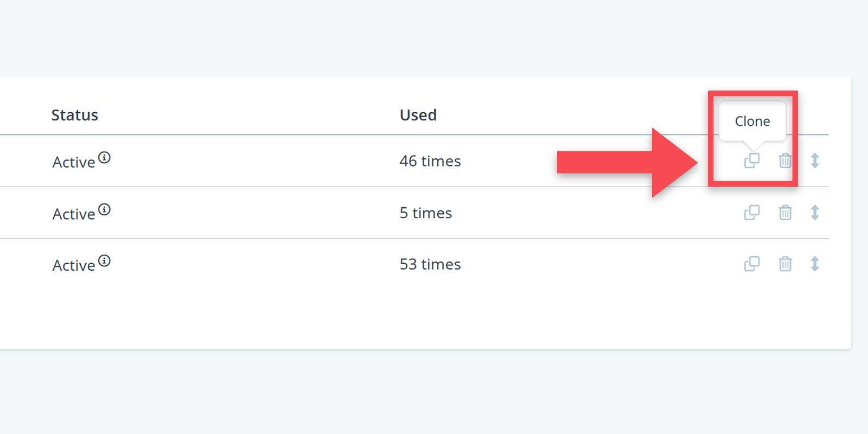Click reorder arrows on 5 times row
The height and width of the screenshot is (434, 868).
[x=815, y=213]
